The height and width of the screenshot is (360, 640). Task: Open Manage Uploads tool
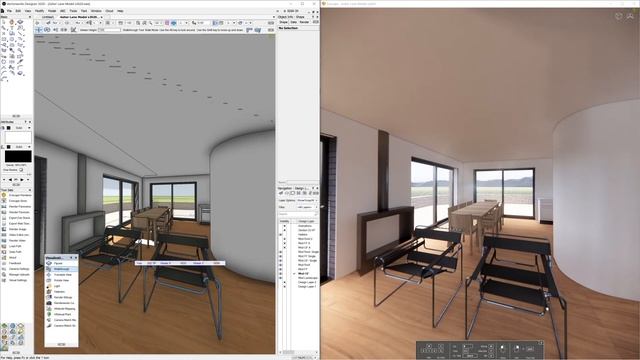[16, 275]
